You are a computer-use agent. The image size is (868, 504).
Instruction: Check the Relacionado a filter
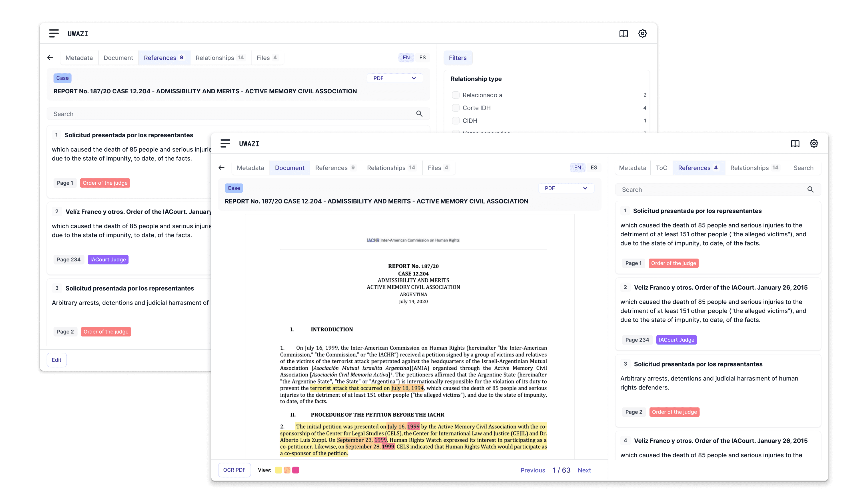click(456, 95)
